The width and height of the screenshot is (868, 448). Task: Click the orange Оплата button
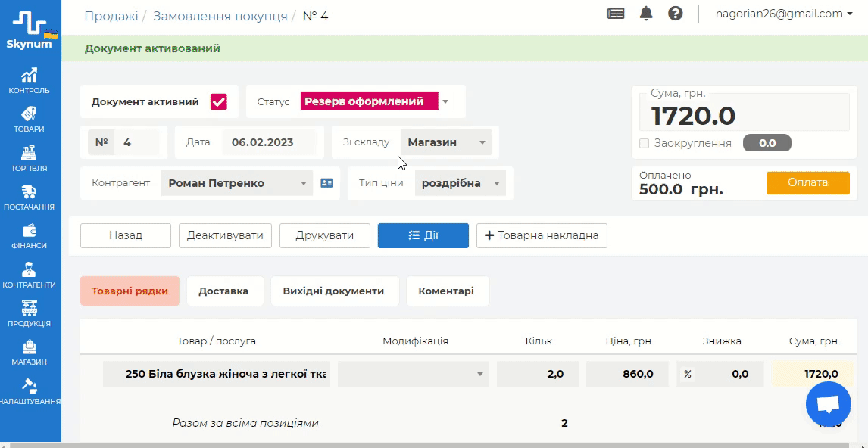click(807, 183)
